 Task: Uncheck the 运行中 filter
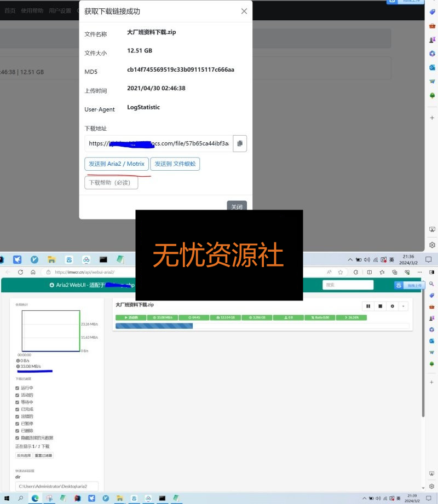18,388
